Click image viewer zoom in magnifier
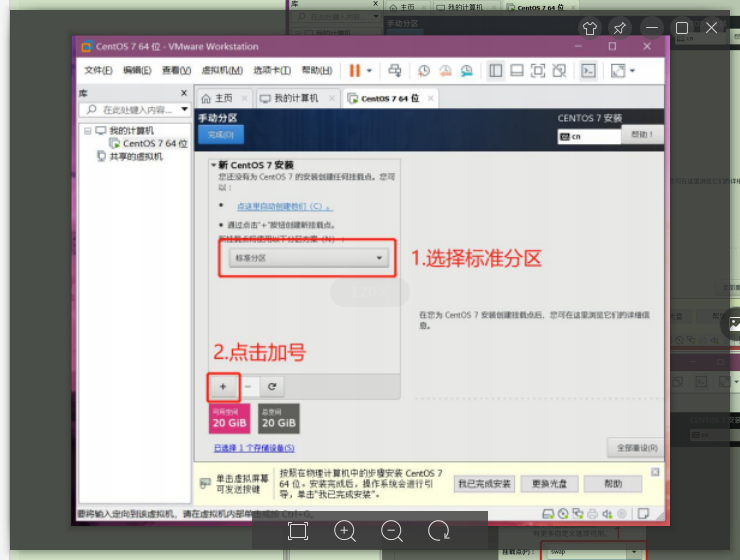 tap(345, 532)
